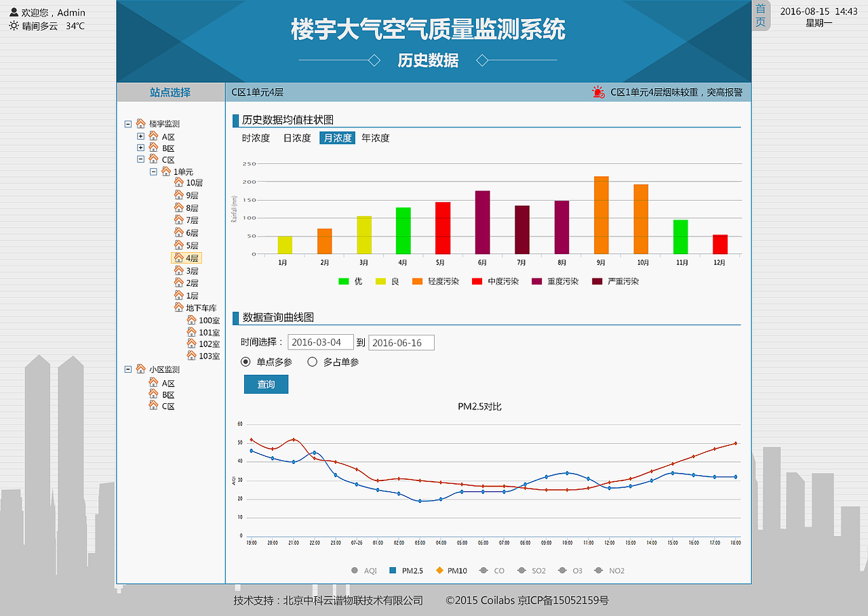Click the house icon beside 小区监测
This screenshot has width=868, height=616.
pos(140,369)
